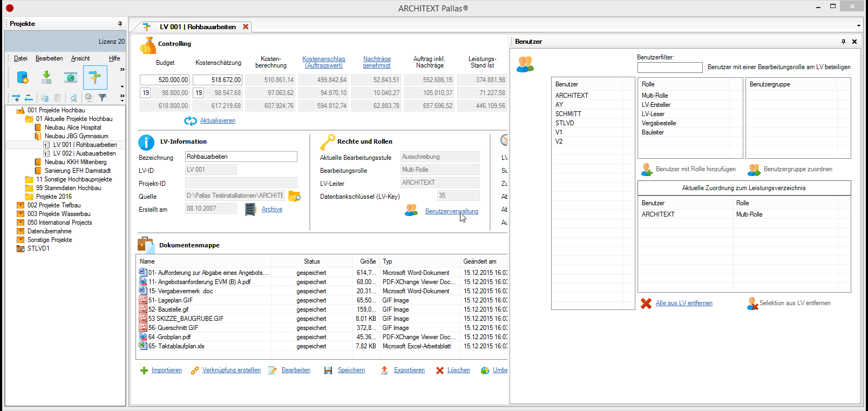Click the highlighted signpost toolbar icon
This screenshot has width=868, height=411.
pos(95,78)
